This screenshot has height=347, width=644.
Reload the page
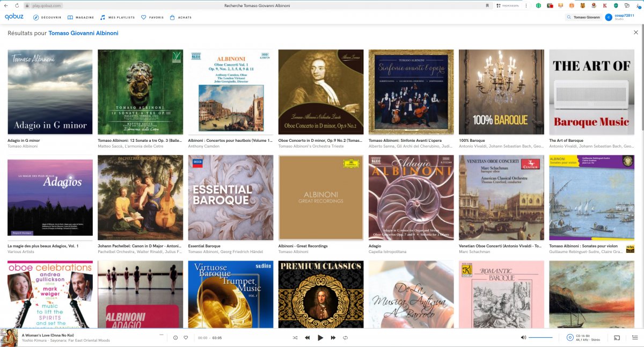point(17,5)
